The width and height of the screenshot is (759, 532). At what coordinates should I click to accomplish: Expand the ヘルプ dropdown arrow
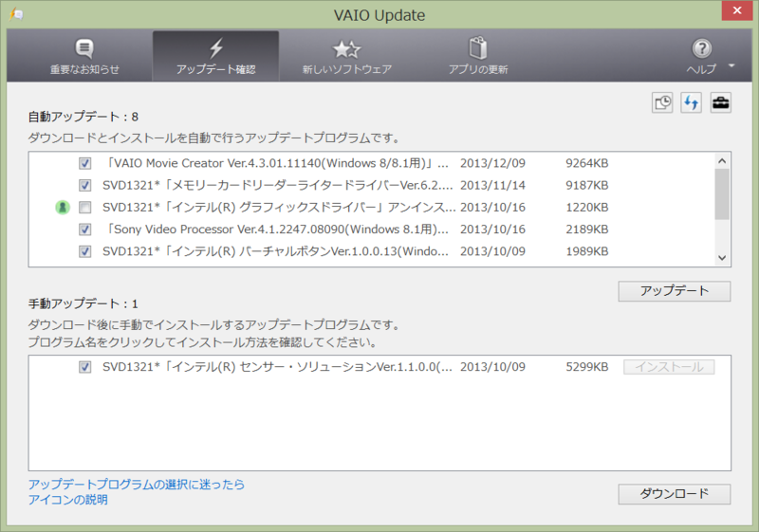pos(731,65)
